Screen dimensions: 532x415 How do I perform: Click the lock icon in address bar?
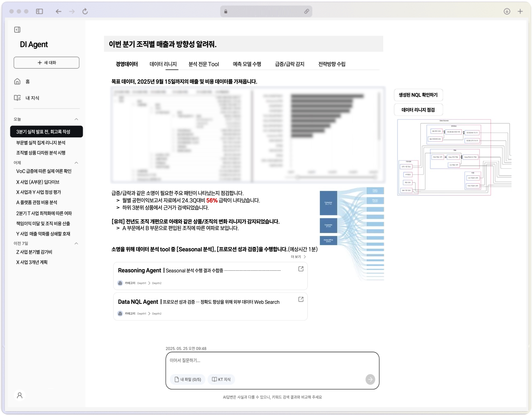pos(226,11)
